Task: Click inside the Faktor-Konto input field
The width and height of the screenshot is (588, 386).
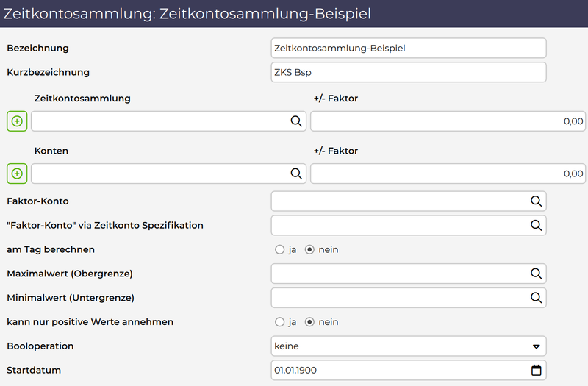Action: pyautogui.click(x=397, y=201)
